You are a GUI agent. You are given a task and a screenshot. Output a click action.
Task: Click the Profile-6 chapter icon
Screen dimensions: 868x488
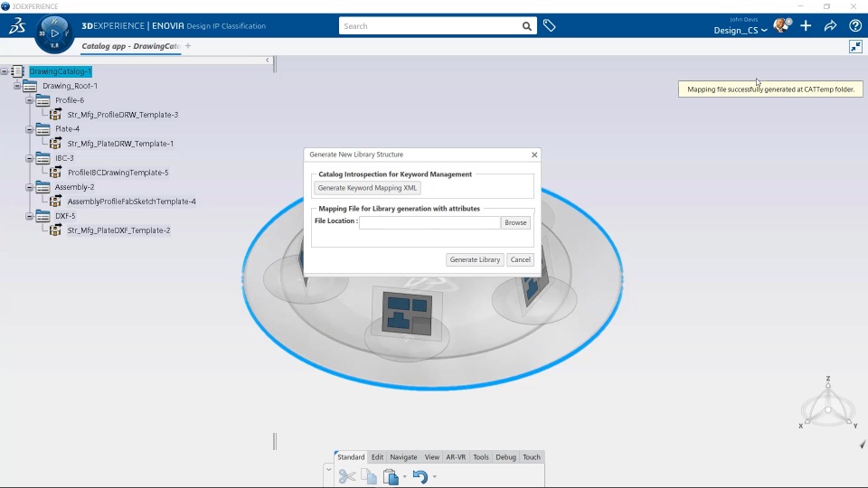click(42, 100)
